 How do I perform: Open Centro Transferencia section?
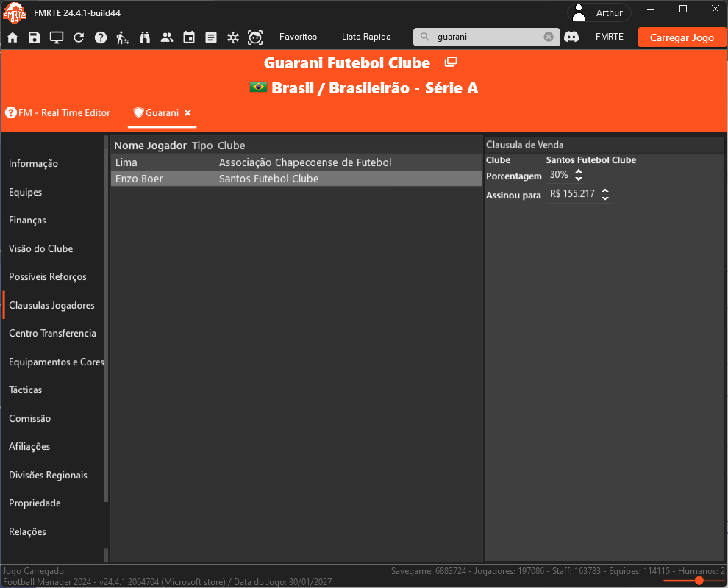[x=52, y=333]
